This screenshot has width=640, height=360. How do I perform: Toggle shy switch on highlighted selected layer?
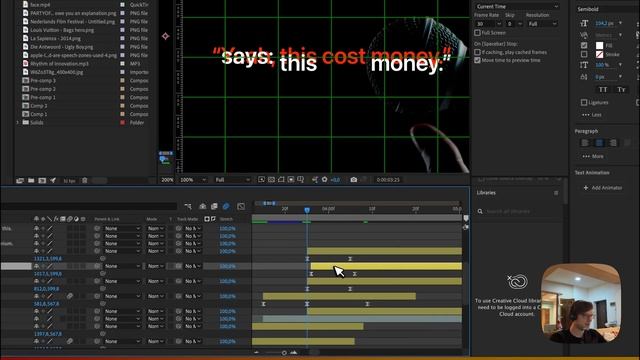[36, 266]
